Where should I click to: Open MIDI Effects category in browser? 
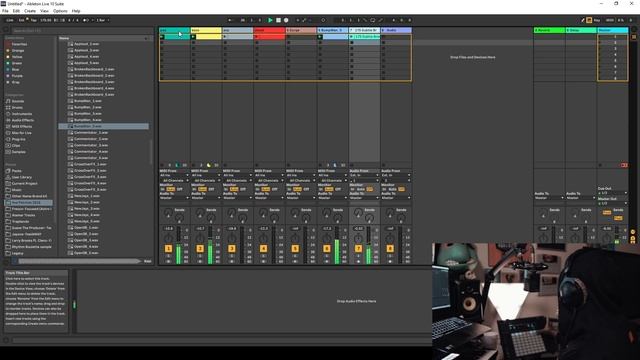[x=22, y=127]
